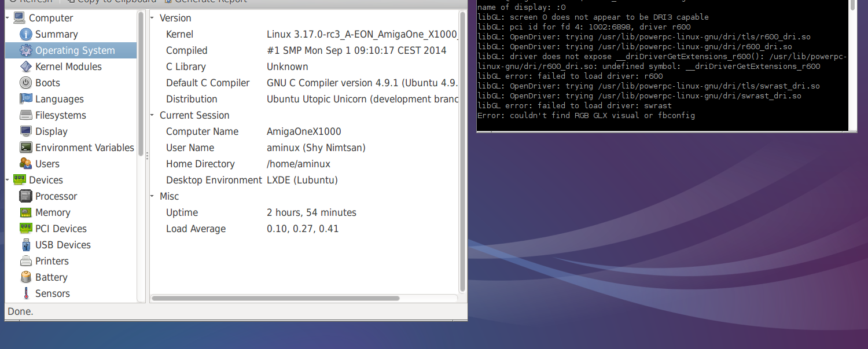Click the Battery icon
868x349 pixels.
pyautogui.click(x=25, y=277)
